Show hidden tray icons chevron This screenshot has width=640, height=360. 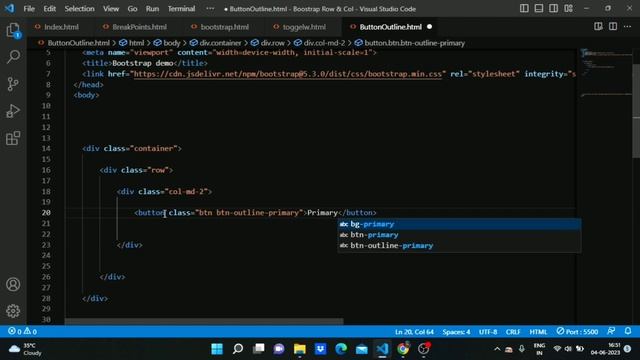pos(497,349)
